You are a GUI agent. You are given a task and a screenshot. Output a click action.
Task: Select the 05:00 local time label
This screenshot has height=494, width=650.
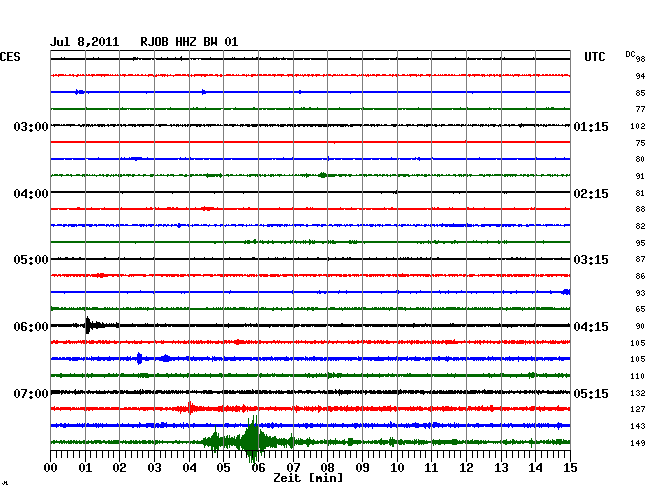[x=31, y=260]
